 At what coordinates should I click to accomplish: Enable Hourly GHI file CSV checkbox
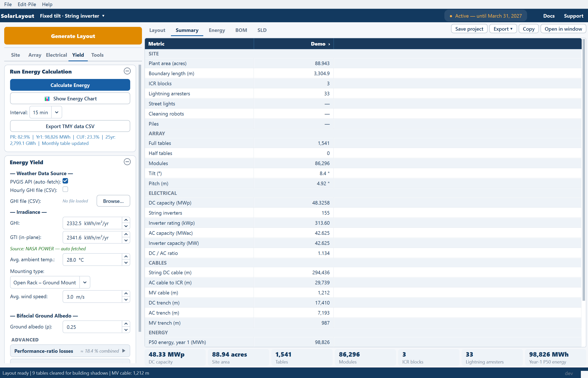click(65, 189)
